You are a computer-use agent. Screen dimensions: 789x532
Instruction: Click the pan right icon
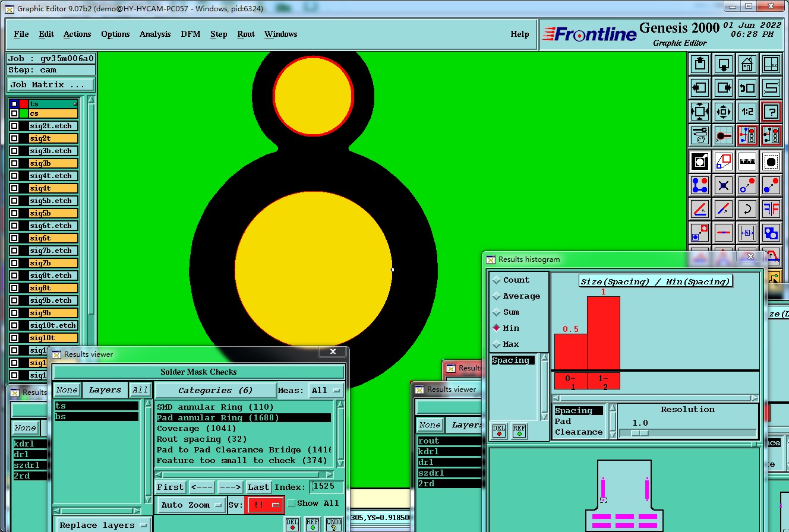[724, 88]
